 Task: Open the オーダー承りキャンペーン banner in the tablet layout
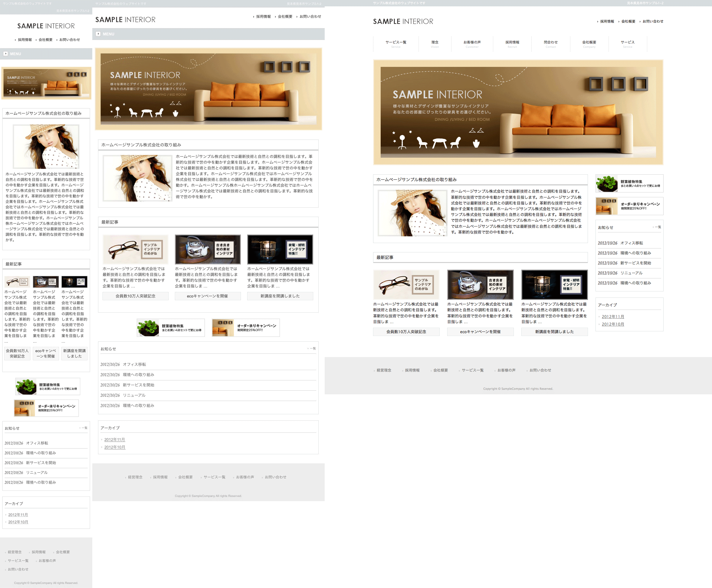[246, 327]
